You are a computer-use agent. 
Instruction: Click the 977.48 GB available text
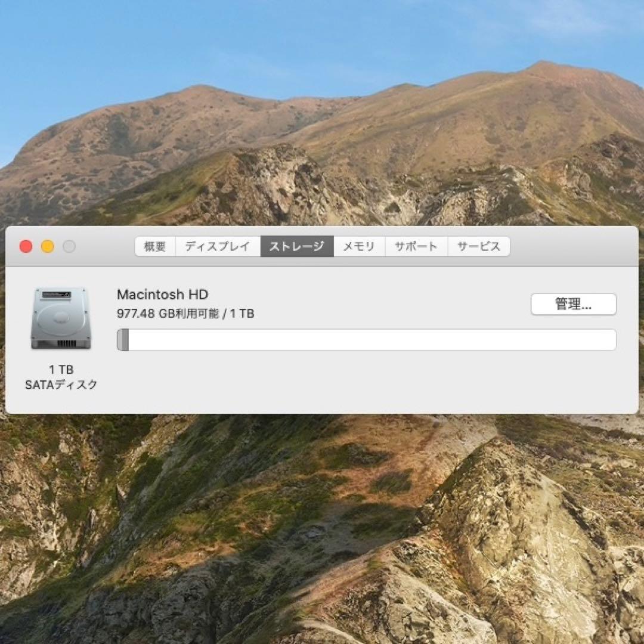[185, 313]
